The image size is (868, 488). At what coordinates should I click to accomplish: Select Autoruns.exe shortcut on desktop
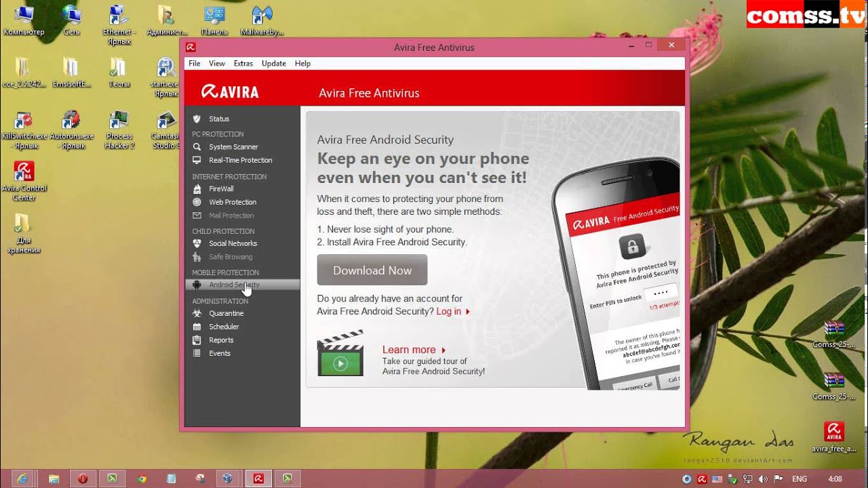coord(71,130)
